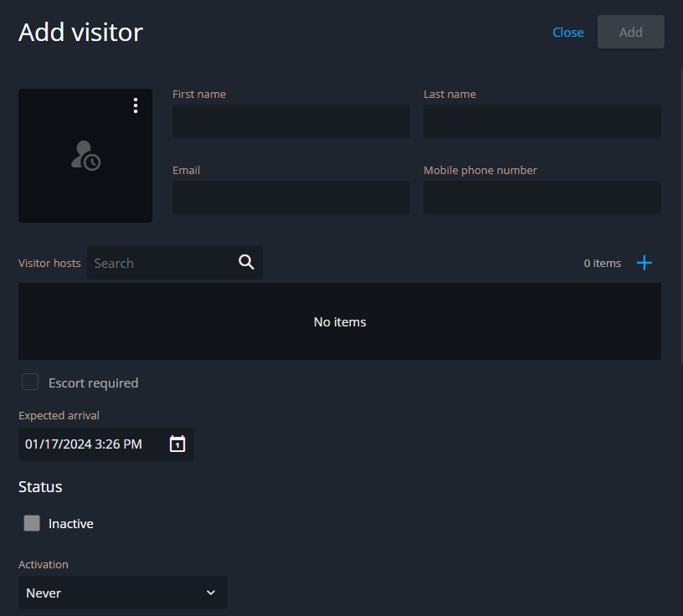
Task: Open the three-dot photo options menu
Action: tap(136, 105)
